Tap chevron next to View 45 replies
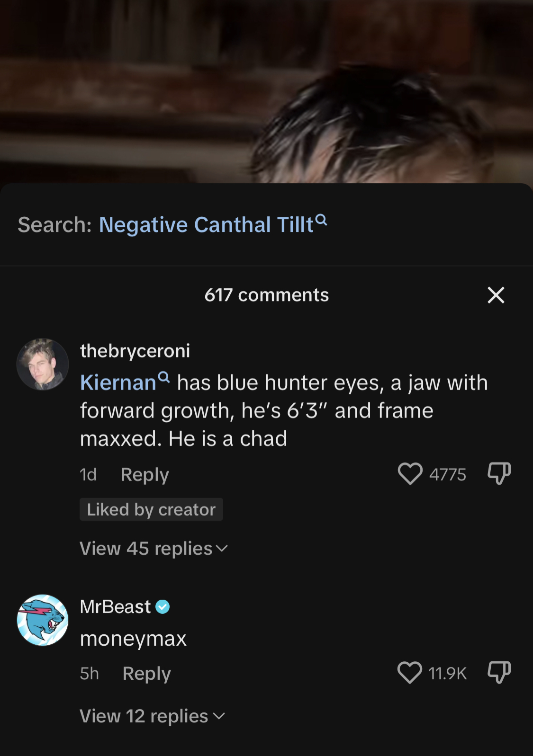This screenshot has height=756, width=533. point(222,549)
